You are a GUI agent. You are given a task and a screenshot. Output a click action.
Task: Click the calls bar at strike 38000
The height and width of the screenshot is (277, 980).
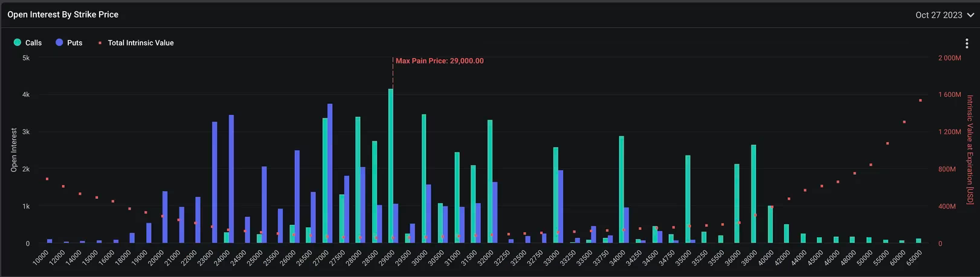pos(753,194)
